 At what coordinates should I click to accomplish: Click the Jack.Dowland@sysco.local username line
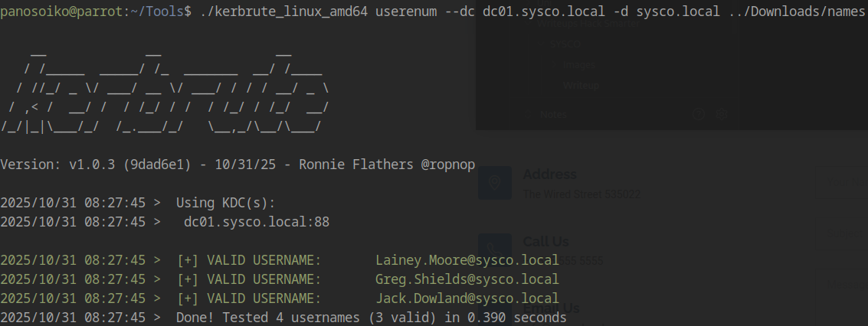tap(467, 298)
